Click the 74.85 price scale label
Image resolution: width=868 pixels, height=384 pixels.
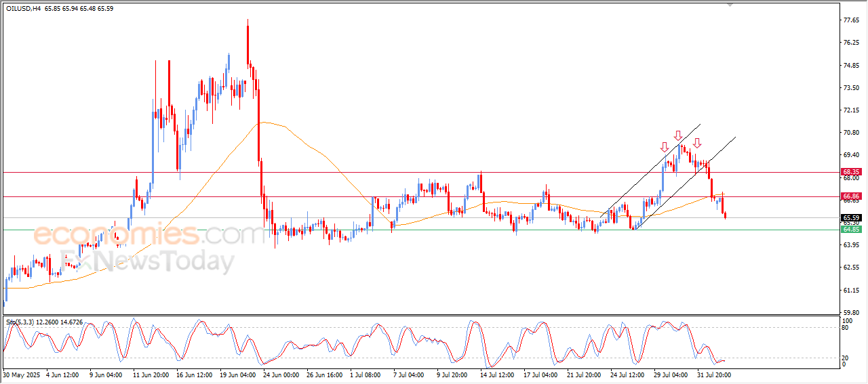pos(851,65)
